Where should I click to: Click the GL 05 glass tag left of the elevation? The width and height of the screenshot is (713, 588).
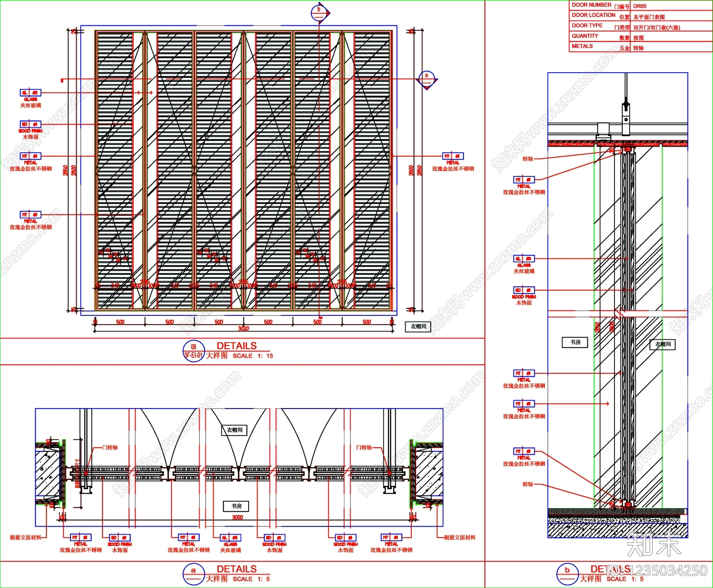point(31,93)
